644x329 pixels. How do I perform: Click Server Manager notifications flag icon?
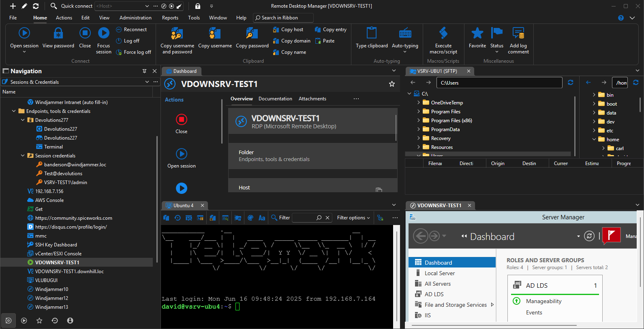612,236
